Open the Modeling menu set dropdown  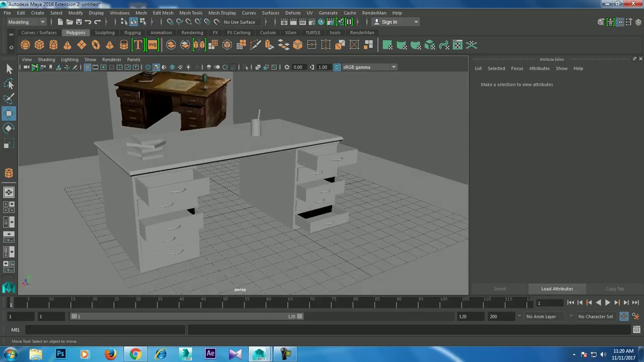click(26, 22)
